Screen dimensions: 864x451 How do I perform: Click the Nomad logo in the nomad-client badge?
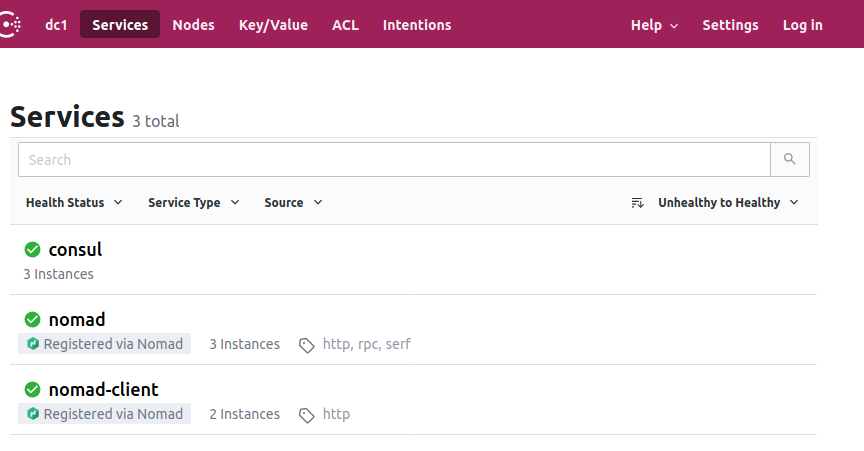click(x=33, y=414)
